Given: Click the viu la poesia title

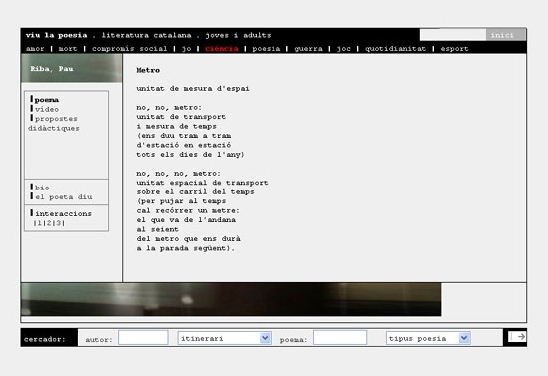Looking at the screenshot, I should point(56,35).
